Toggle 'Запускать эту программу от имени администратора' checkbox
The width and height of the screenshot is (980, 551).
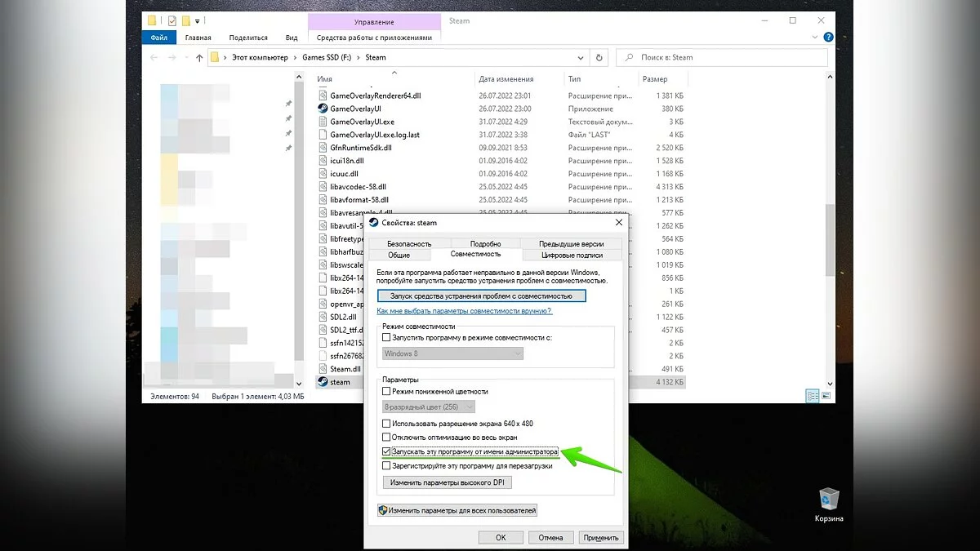pos(387,451)
